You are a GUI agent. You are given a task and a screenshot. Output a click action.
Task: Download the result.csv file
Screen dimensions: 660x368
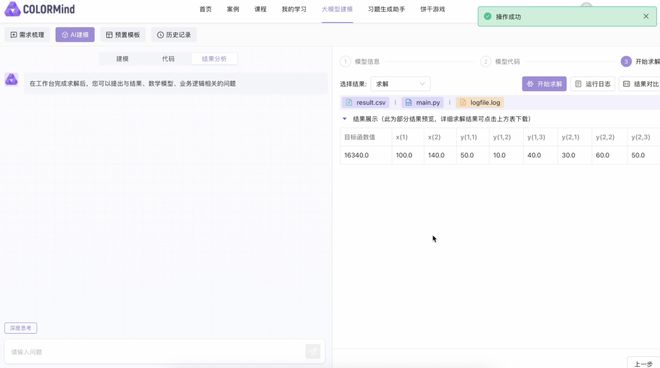pos(365,102)
